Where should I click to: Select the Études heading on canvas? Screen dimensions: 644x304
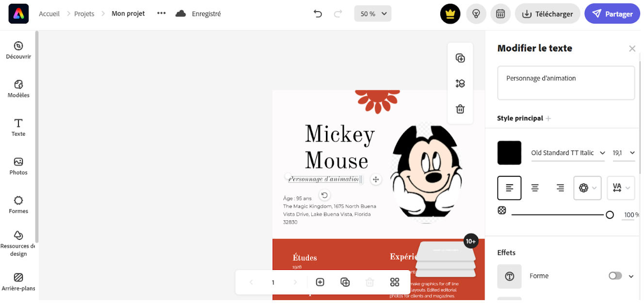point(305,258)
